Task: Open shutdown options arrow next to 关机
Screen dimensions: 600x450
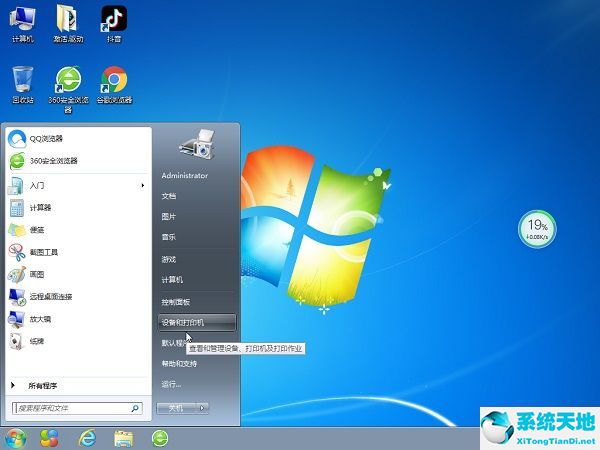Action: 203,408
